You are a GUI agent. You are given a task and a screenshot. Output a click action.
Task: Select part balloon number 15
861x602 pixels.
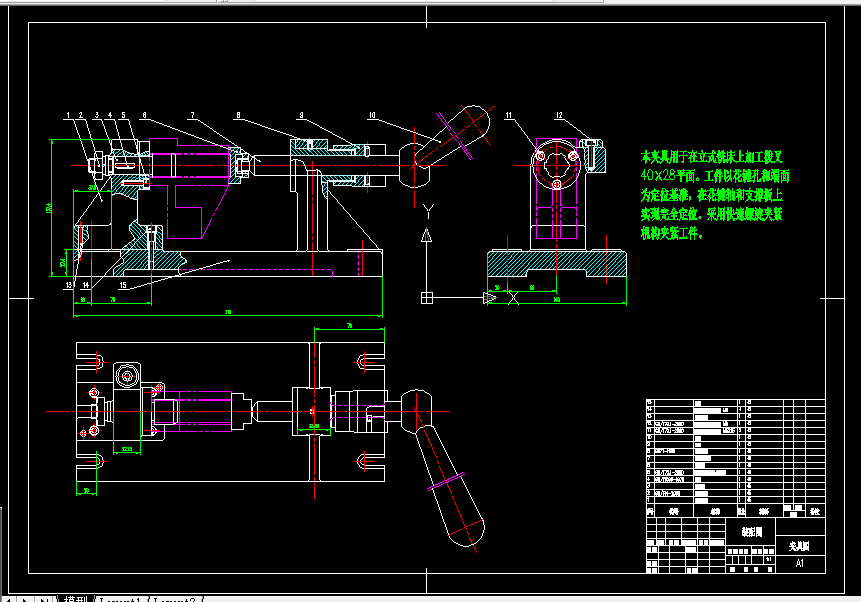[123, 285]
